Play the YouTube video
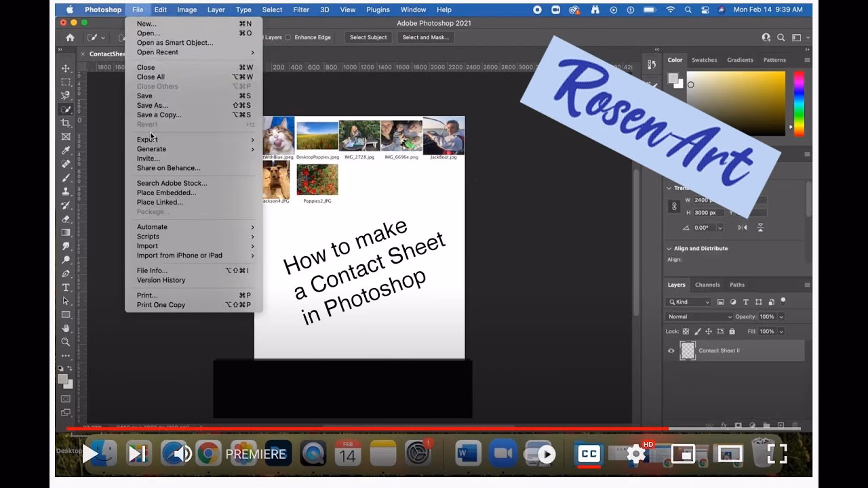The height and width of the screenshot is (488, 868). (91, 453)
